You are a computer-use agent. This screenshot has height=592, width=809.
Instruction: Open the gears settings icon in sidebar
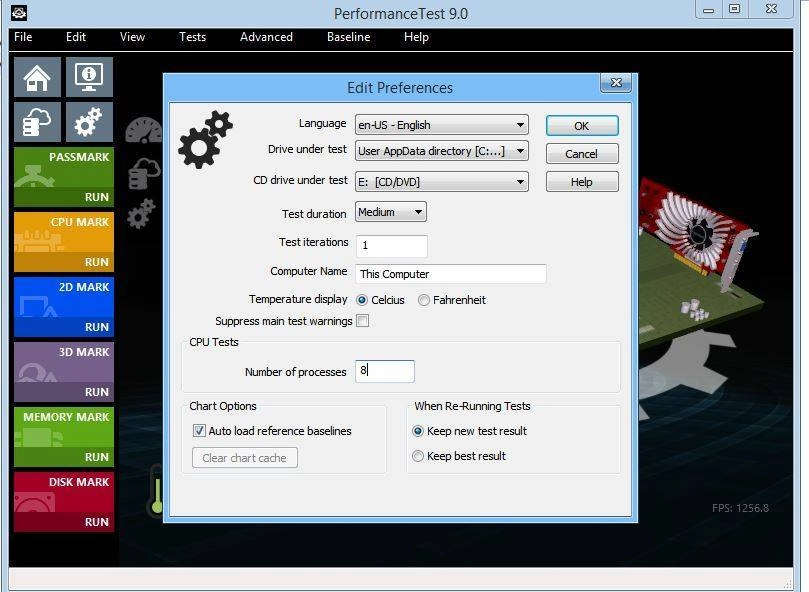(x=89, y=122)
